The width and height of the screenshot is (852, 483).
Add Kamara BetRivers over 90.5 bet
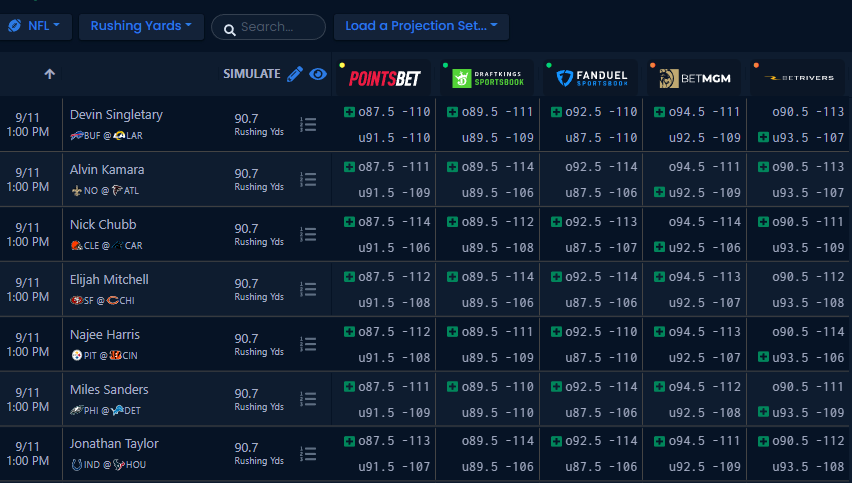point(763,167)
